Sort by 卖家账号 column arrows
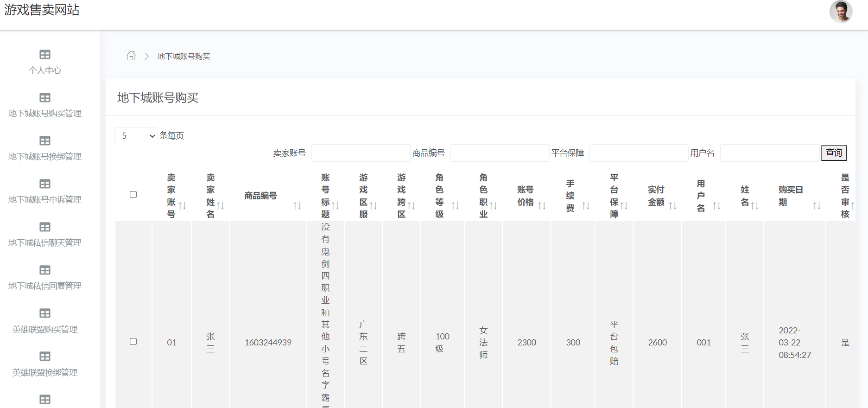 [183, 205]
